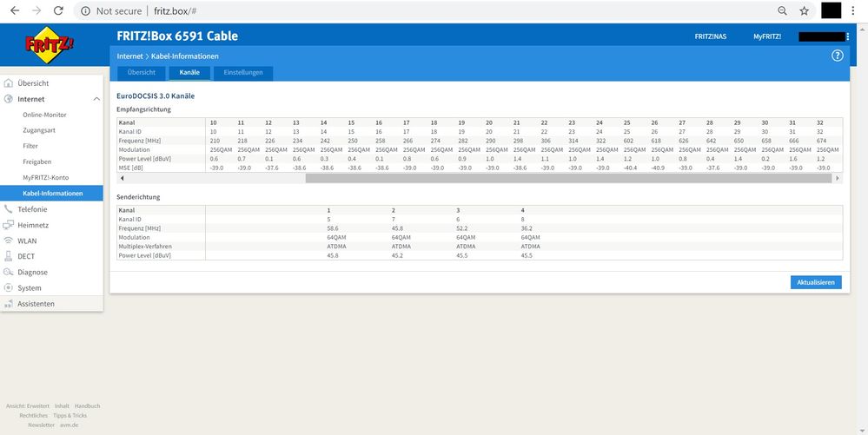The height and width of the screenshot is (435, 868).
Task: Open Freigaben in sidebar
Action: [37, 161]
